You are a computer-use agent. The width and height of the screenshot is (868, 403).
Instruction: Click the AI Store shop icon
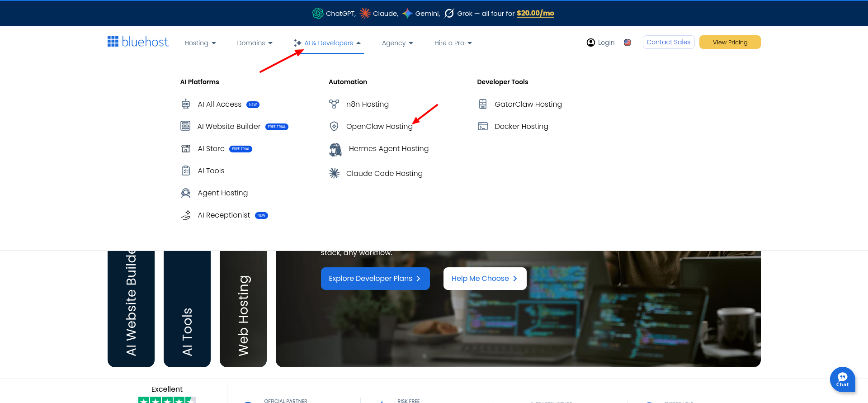[x=186, y=148]
